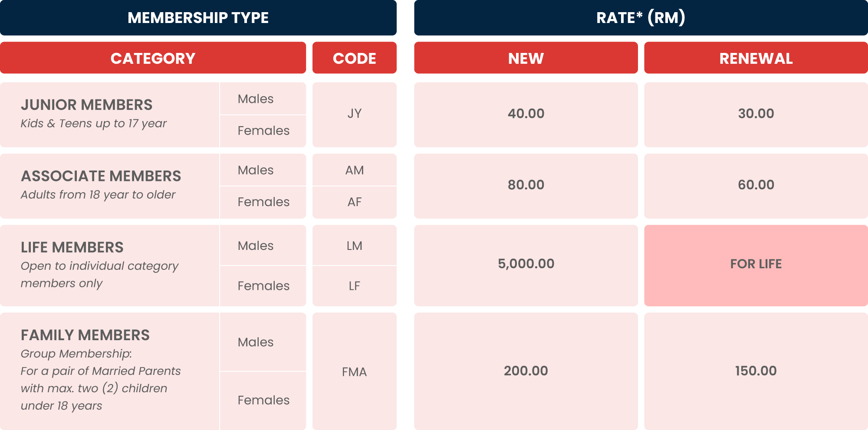The height and width of the screenshot is (430, 868).
Task: Click the 40.00 junior new rate
Action: coord(526,114)
